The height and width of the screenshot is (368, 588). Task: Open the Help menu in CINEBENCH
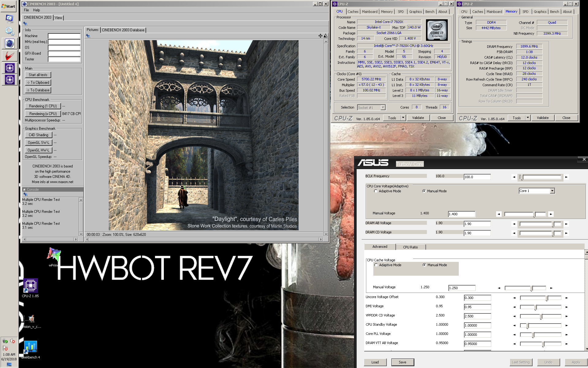tap(36, 10)
